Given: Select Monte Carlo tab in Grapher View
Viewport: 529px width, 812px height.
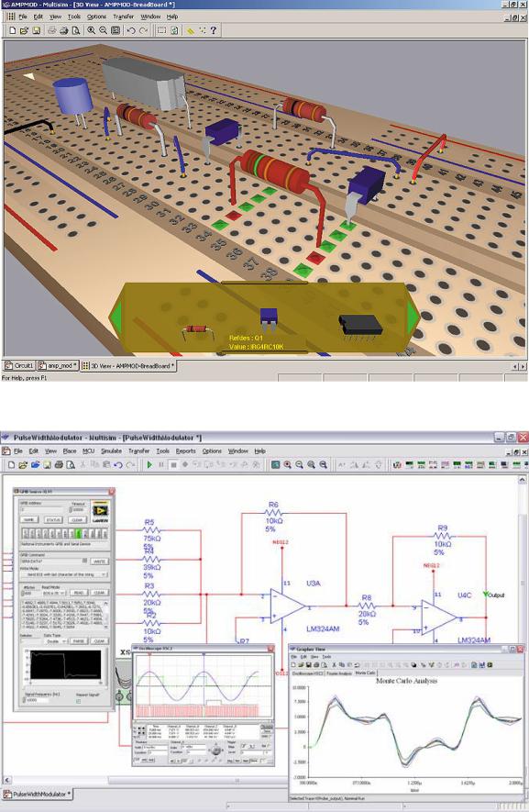Looking at the screenshot, I should coord(365,673).
